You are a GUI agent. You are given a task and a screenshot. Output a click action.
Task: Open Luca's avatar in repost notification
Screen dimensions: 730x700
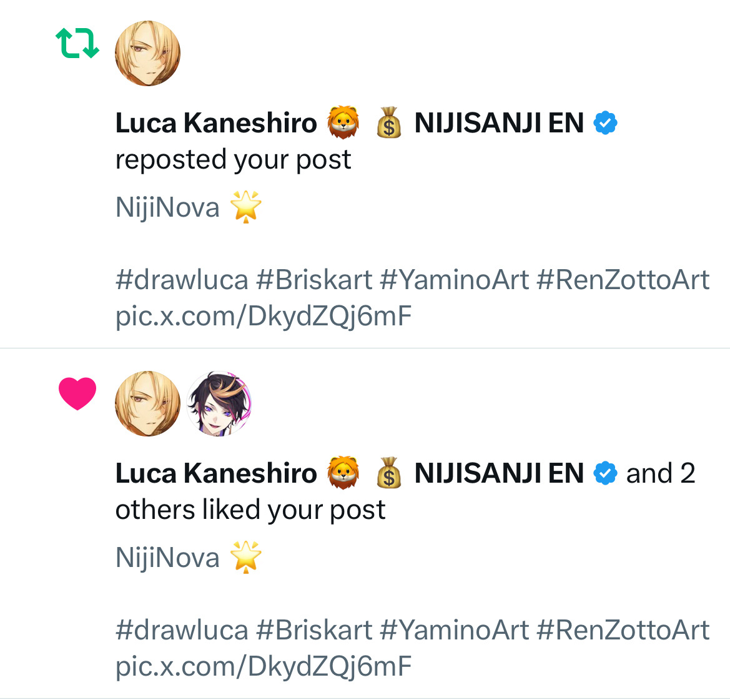coord(147,53)
